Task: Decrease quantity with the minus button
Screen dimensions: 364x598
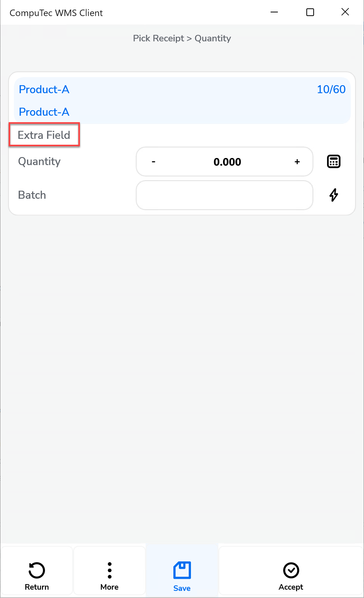Action: 154,162
